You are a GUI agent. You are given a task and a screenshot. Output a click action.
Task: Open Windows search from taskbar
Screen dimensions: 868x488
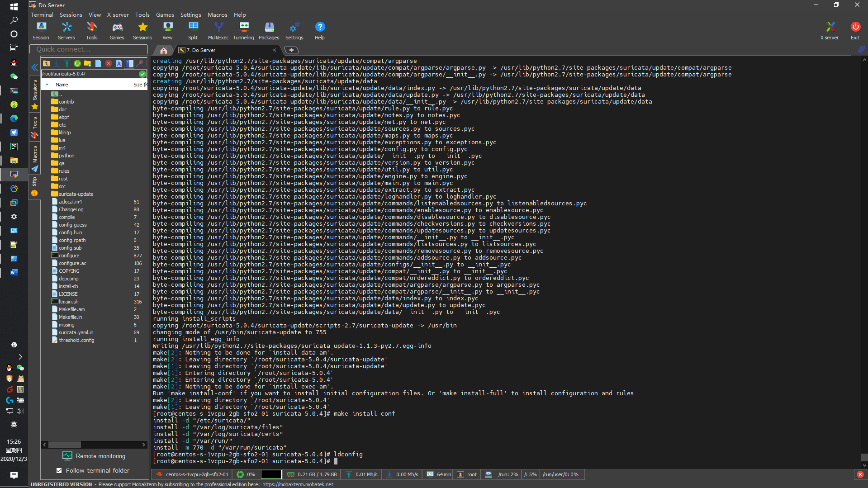click(x=14, y=20)
